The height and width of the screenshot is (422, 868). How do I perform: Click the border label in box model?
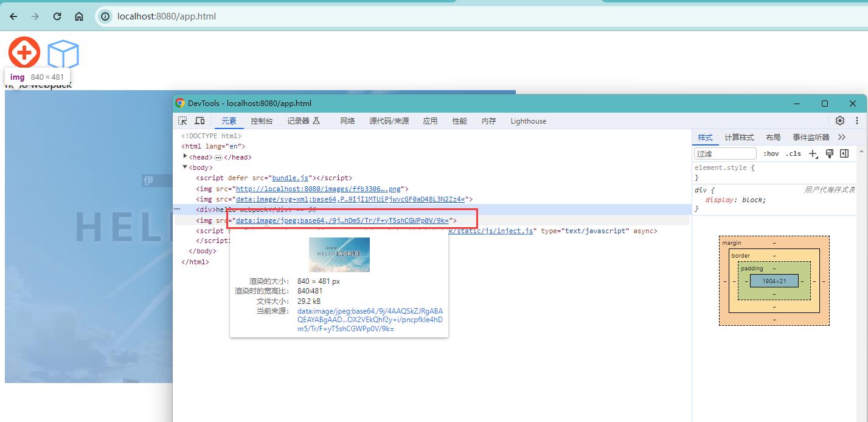coord(741,256)
